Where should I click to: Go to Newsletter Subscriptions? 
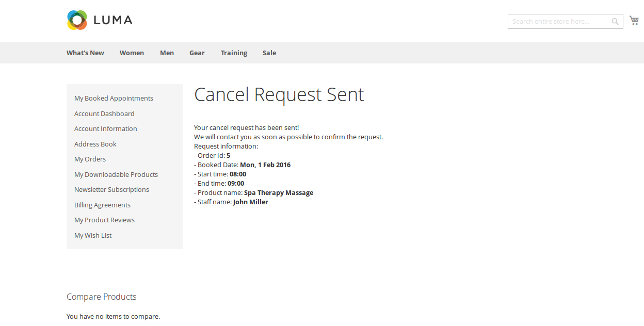(111, 190)
